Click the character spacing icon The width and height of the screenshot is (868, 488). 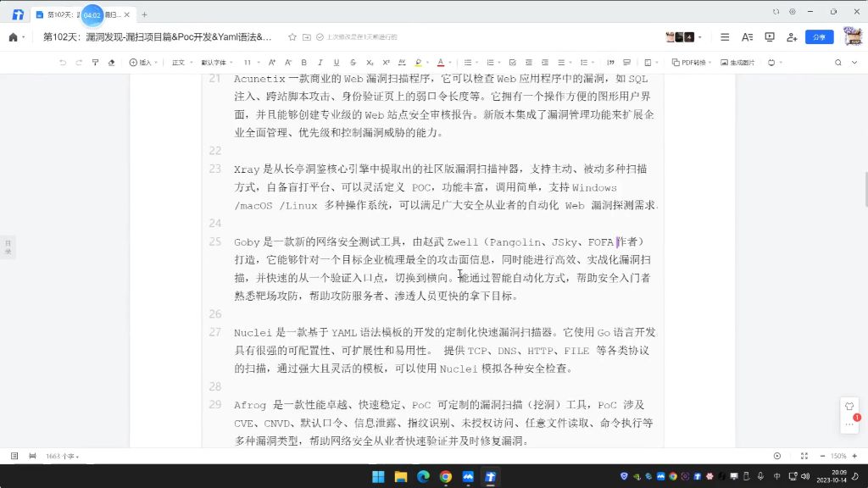pos(402,63)
